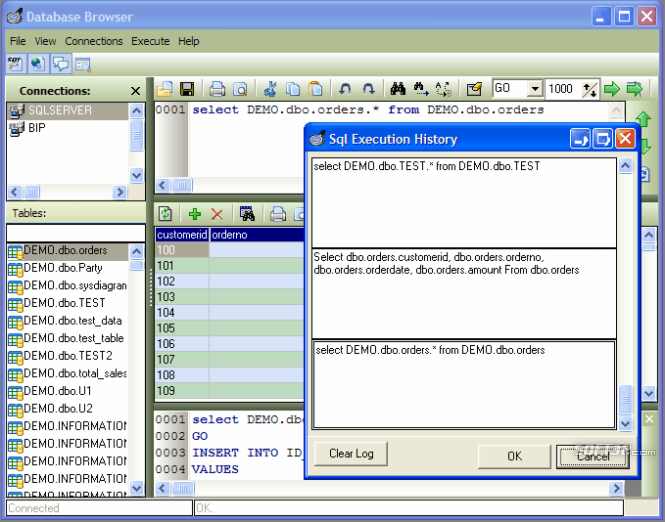This screenshot has width=665, height=522.
Task: Delete row with the red X icon
Action: (217, 214)
